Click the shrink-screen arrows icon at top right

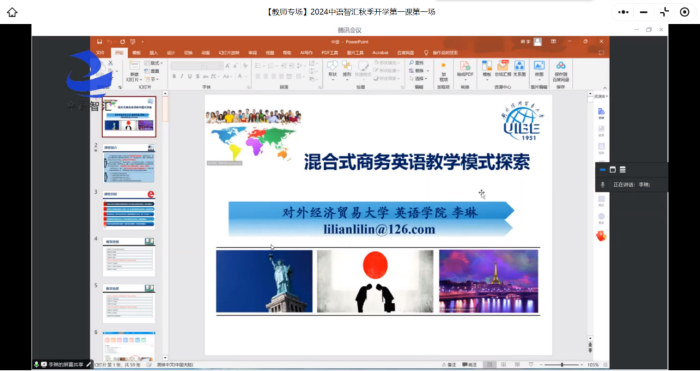point(664,12)
